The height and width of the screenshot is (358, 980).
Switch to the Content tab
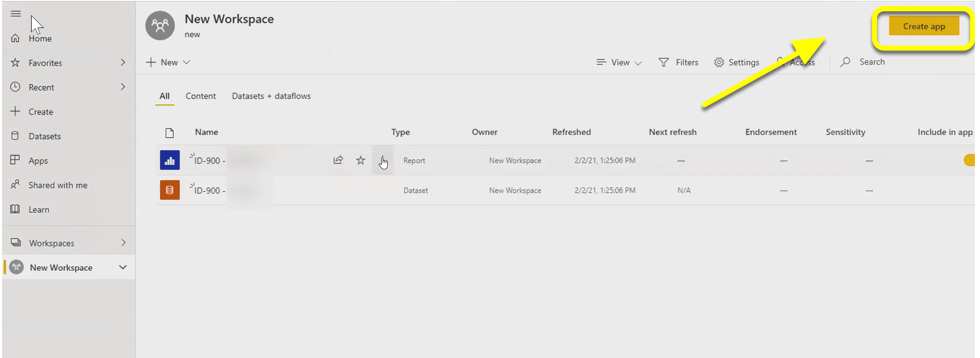201,96
